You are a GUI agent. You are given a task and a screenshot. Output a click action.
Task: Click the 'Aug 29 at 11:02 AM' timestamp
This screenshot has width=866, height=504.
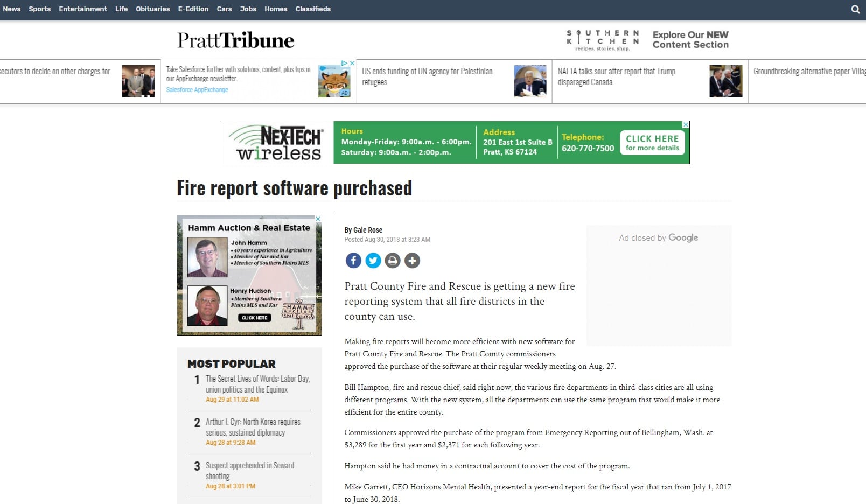click(x=232, y=400)
